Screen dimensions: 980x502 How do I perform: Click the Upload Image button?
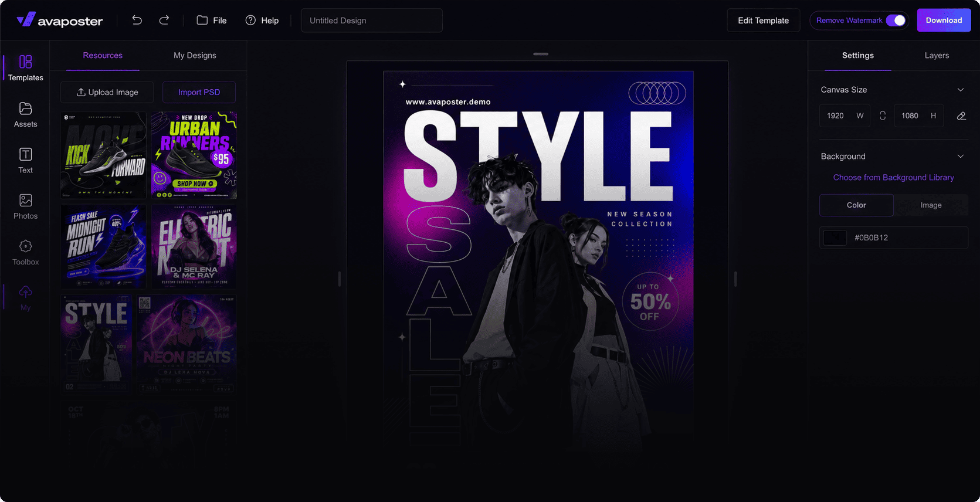(107, 92)
